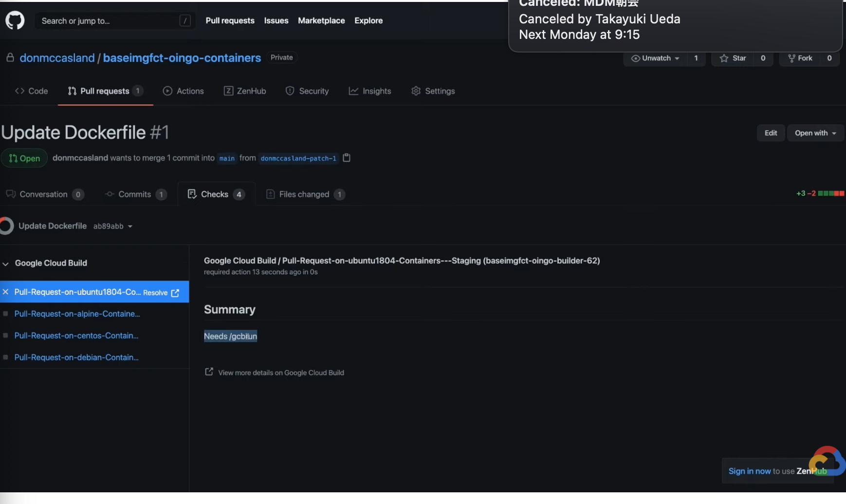Open the baseimgfct-oingo-containers repository link

(x=182, y=58)
